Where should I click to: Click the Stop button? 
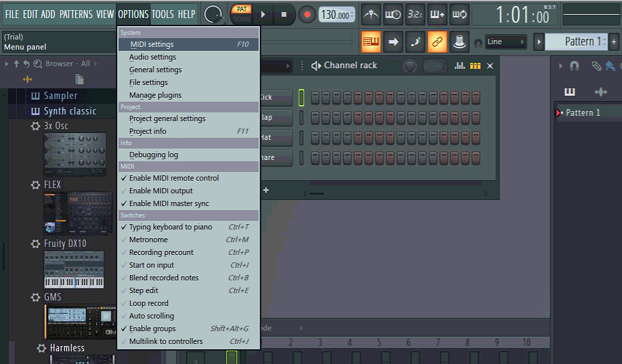pyautogui.click(x=284, y=15)
